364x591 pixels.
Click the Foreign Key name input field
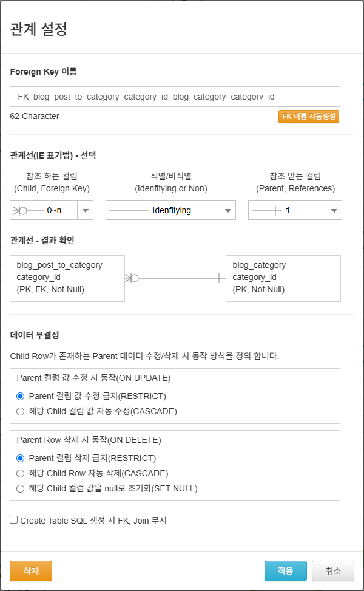(x=175, y=97)
